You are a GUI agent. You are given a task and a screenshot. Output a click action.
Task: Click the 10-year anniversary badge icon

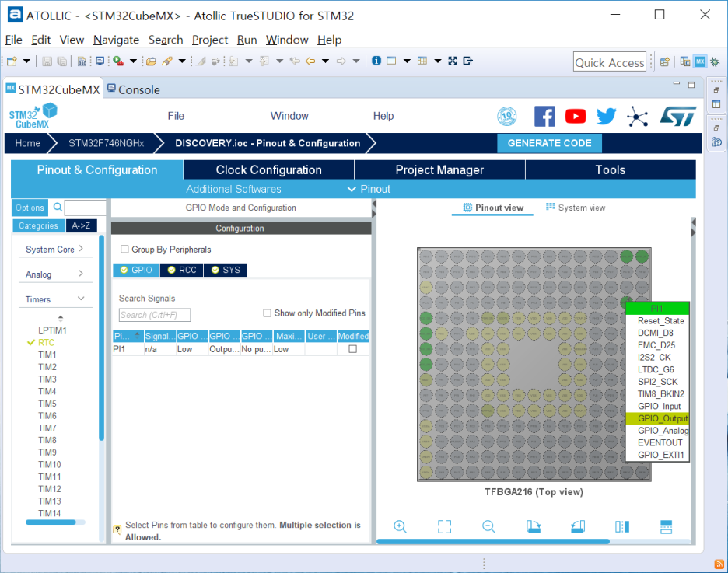[x=507, y=116]
